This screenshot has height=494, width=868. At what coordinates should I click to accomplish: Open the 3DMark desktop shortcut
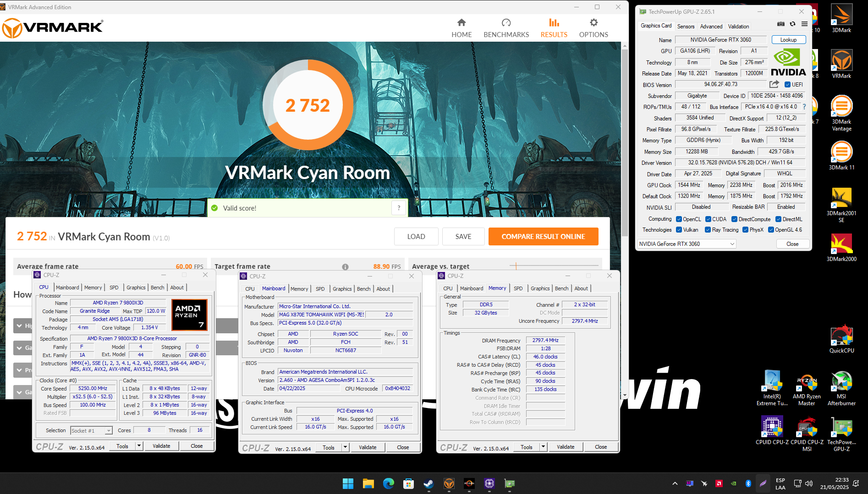pyautogui.click(x=841, y=18)
